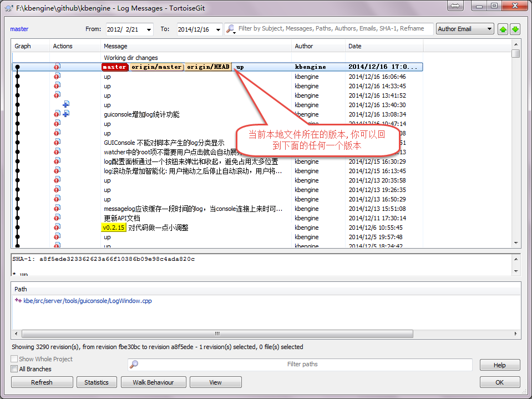The height and width of the screenshot is (399, 532).
Task: Click the Author column header
Action: (x=318, y=46)
